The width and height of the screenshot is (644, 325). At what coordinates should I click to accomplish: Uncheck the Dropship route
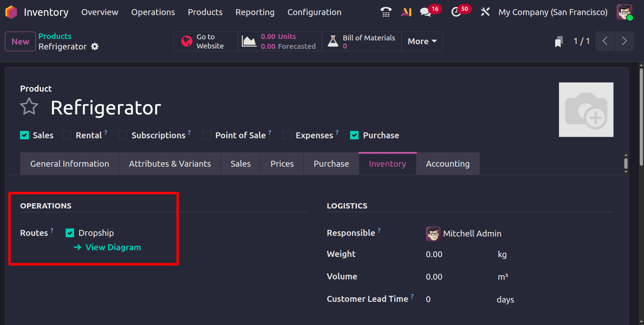click(70, 233)
